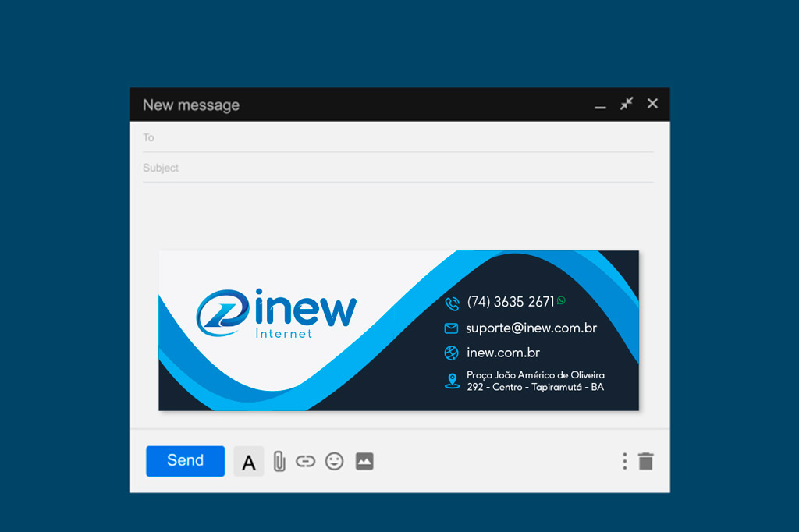Click the (74) 3635 2671 phone number

point(510,302)
